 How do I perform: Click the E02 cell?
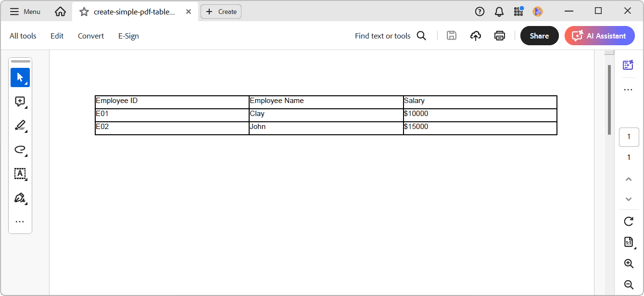coord(172,128)
